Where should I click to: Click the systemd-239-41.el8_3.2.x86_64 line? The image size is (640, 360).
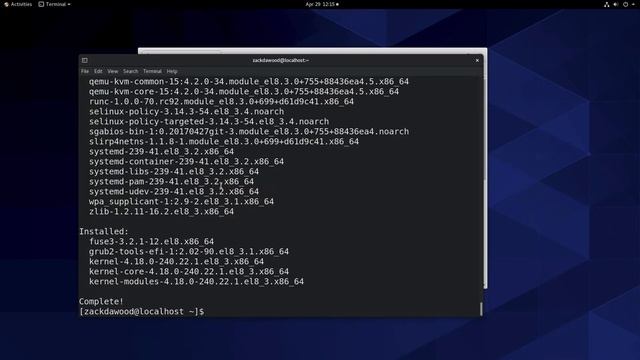[x=161, y=151]
